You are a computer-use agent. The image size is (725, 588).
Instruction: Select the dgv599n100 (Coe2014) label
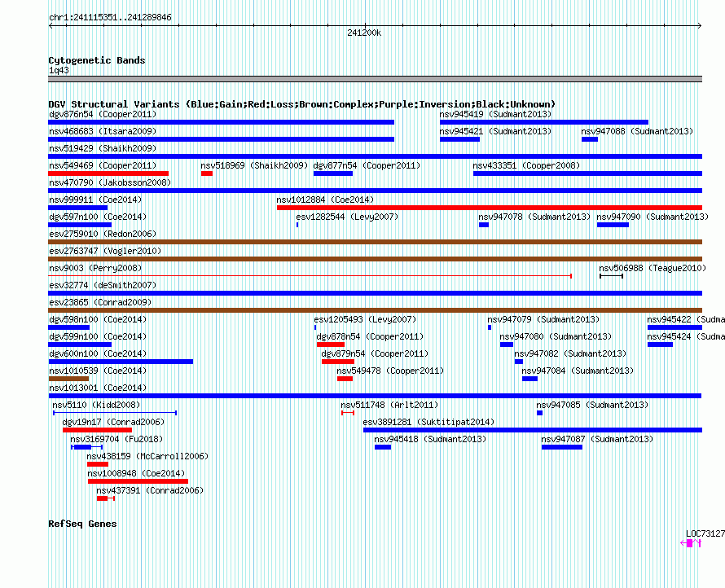point(98,336)
